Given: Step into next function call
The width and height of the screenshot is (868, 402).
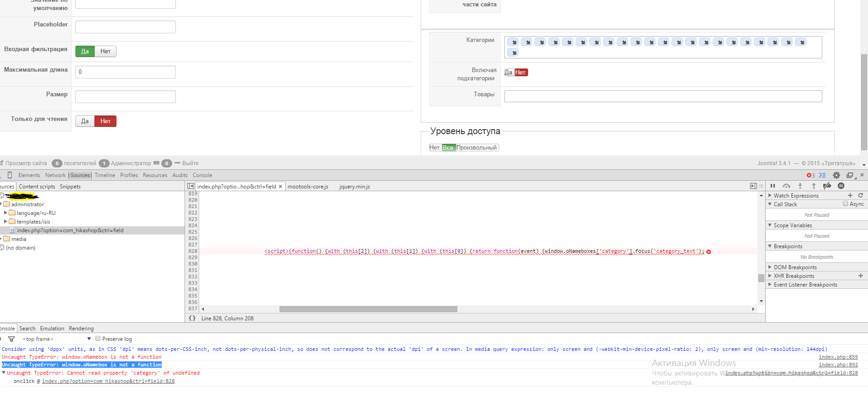Looking at the screenshot, I should tap(800, 186).
